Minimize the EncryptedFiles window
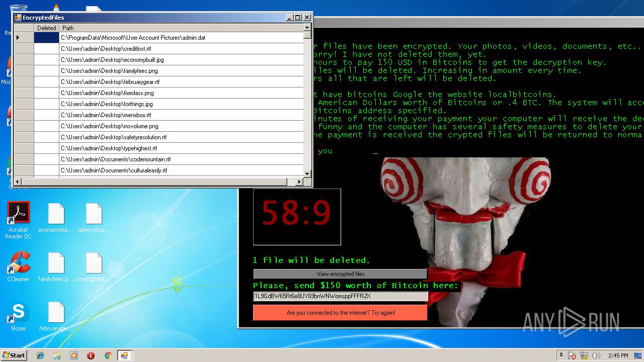Screen dimensions: 644x362 pyautogui.click(x=290, y=18)
